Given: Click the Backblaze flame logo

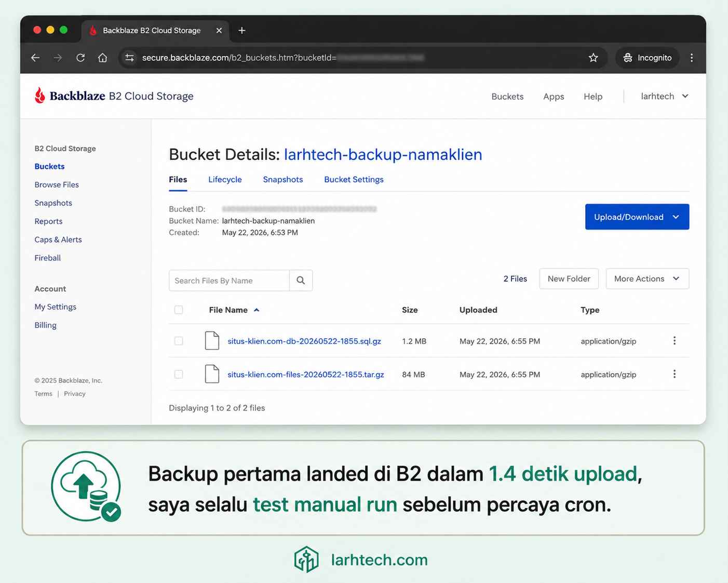Looking at the screenshot, I should (40, 96).
